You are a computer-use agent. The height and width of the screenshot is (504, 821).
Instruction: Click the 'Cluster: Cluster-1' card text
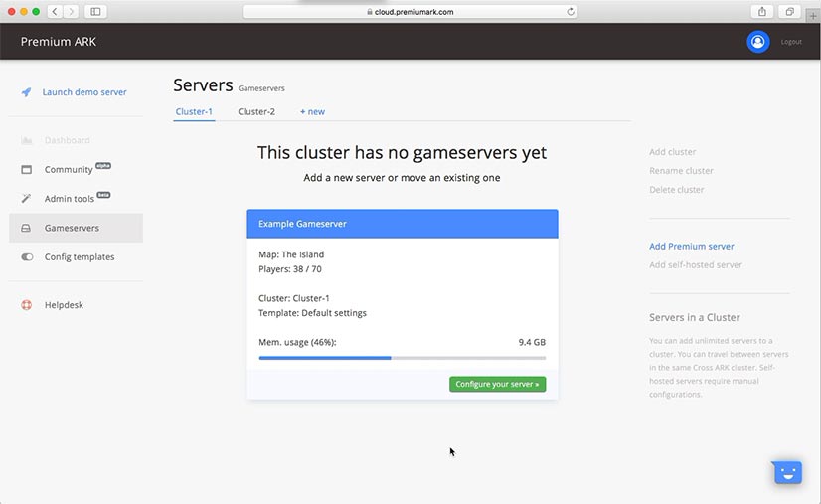[x=294, y=298]
